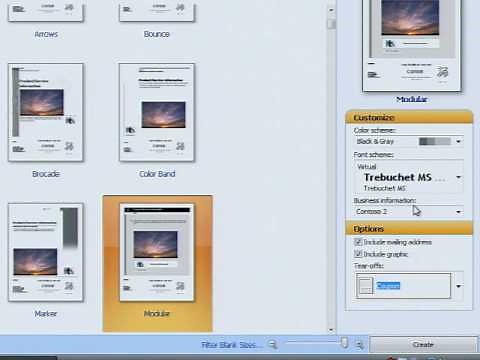Click the Contoso 2 business information value
This screenshot has width=480, height=360.
tap(371, 212)
